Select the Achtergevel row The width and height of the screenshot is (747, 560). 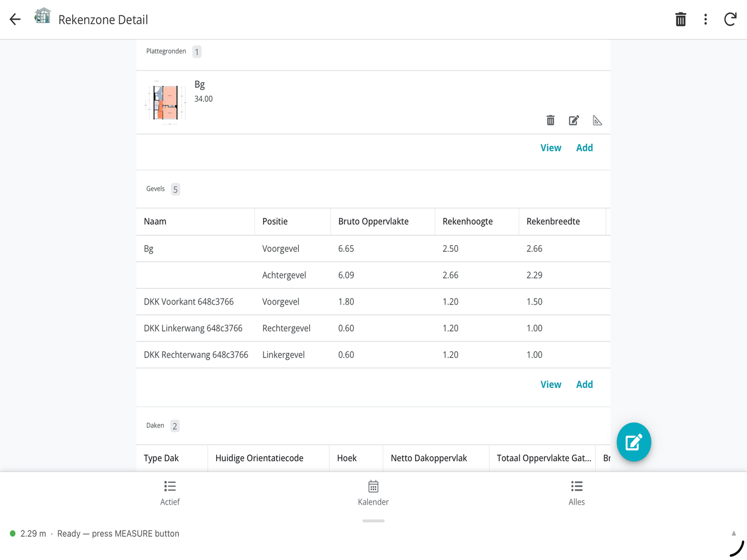click(373, 275)
